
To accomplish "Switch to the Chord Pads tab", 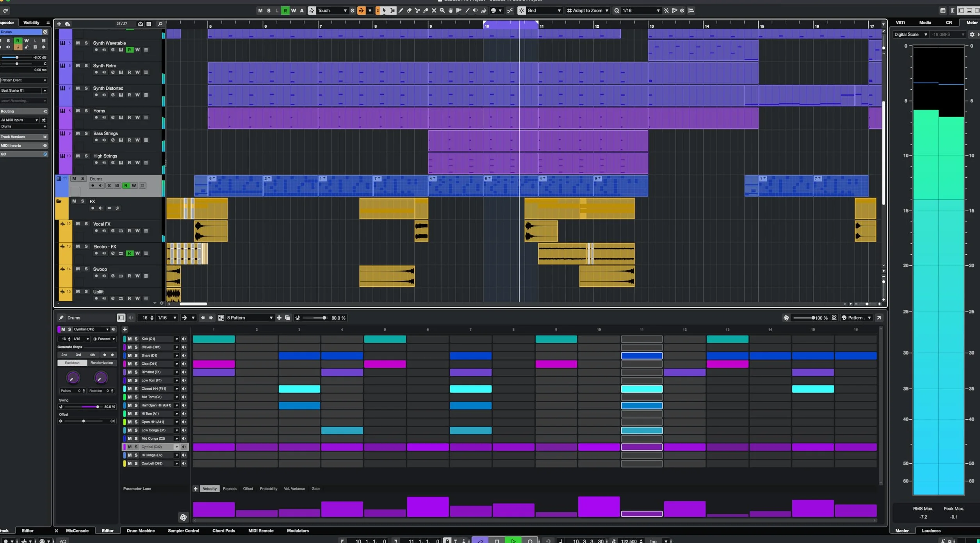I will click(x=224, y=531).
